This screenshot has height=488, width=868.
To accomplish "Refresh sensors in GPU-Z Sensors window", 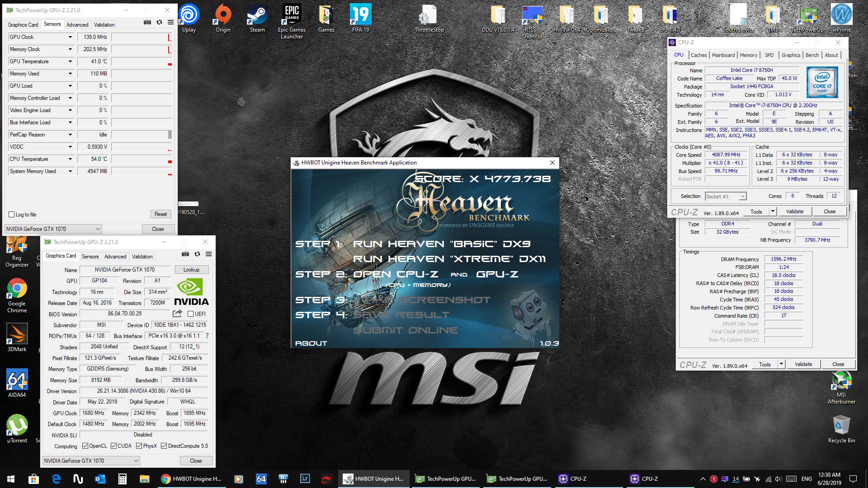I will [159, 22].
